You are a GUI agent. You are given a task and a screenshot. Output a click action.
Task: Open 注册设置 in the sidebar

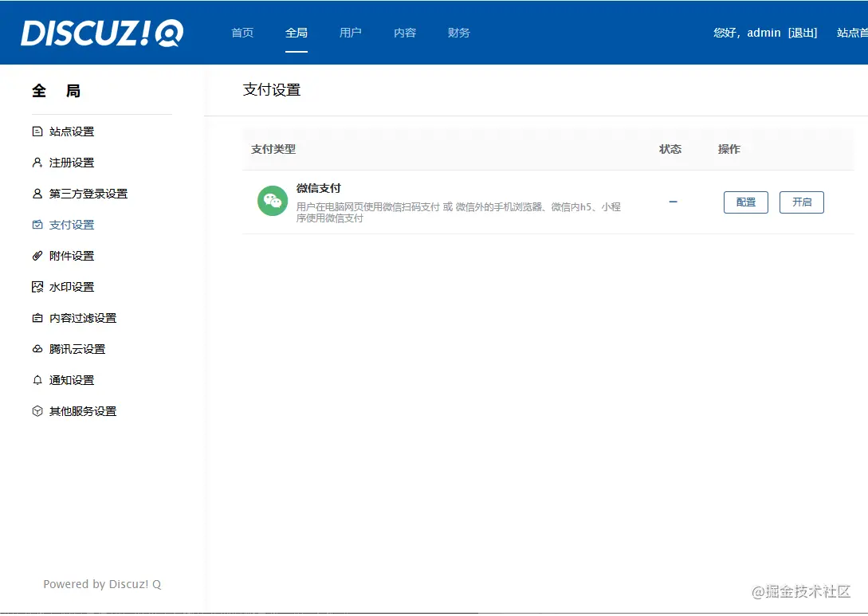pos(72,162)
